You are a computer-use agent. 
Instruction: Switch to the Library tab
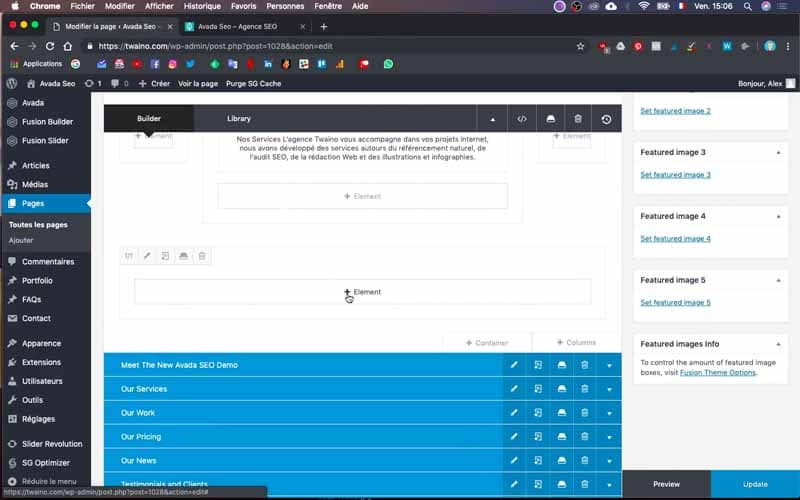click(x=239, y=118)
